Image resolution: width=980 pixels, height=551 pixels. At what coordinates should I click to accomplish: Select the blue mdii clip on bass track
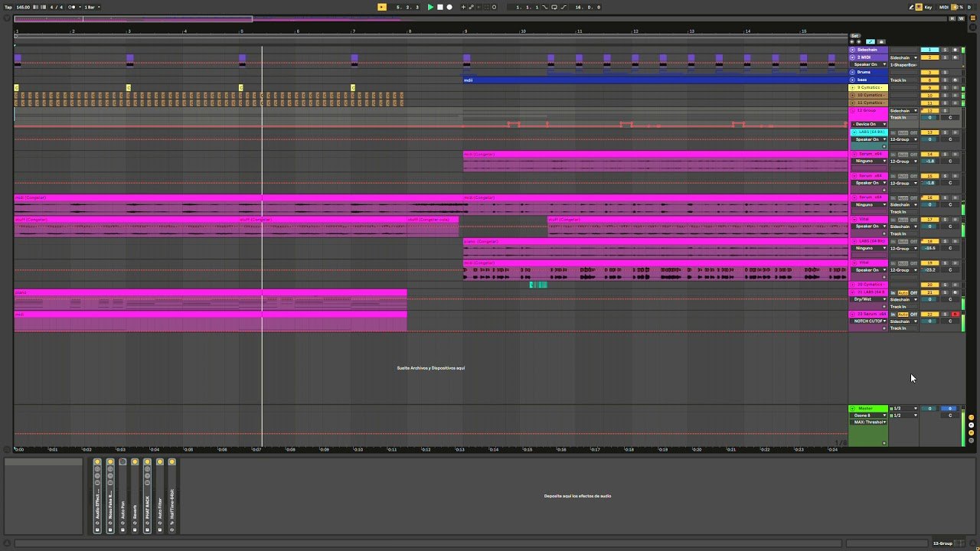click(x=655, y=80)
